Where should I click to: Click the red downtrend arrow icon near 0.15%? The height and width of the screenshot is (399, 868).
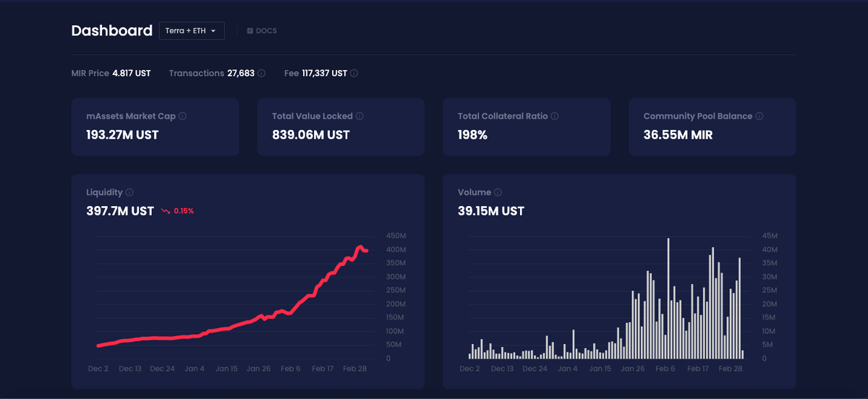(166, 211)
